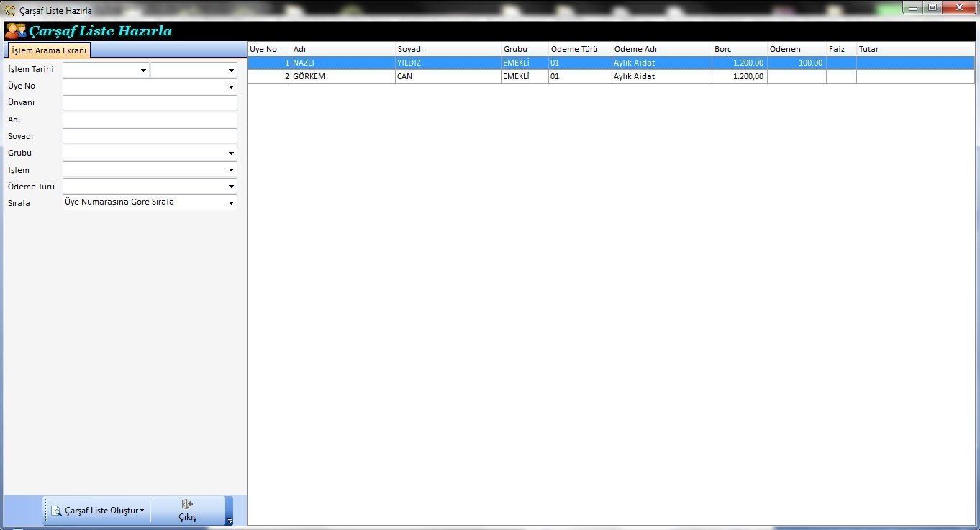
Task: Click the Çarşaf Liste Oluştur magnifier icon
Action: [x=56, y=511]
